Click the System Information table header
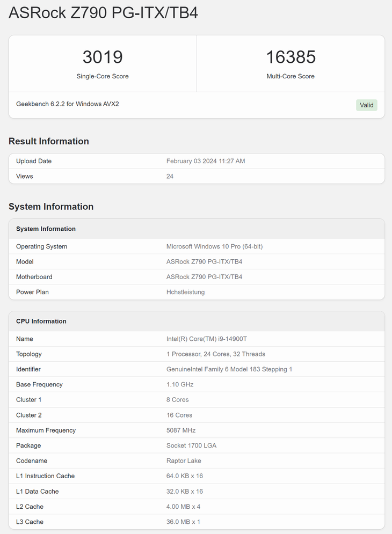Screen dimensions: 392x534 coord(46,229)
